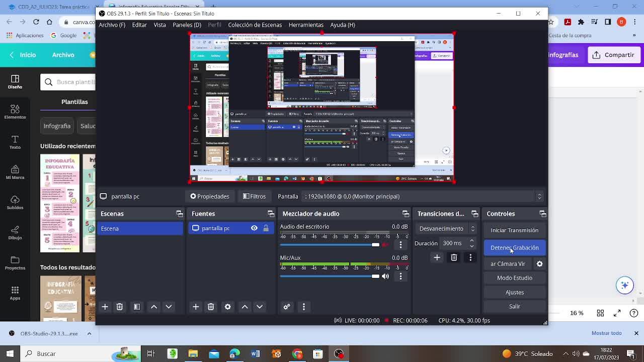Open the Herramientas menu
Image resolution: width=644 pixels, height=362 pixels.
(306, 25)
